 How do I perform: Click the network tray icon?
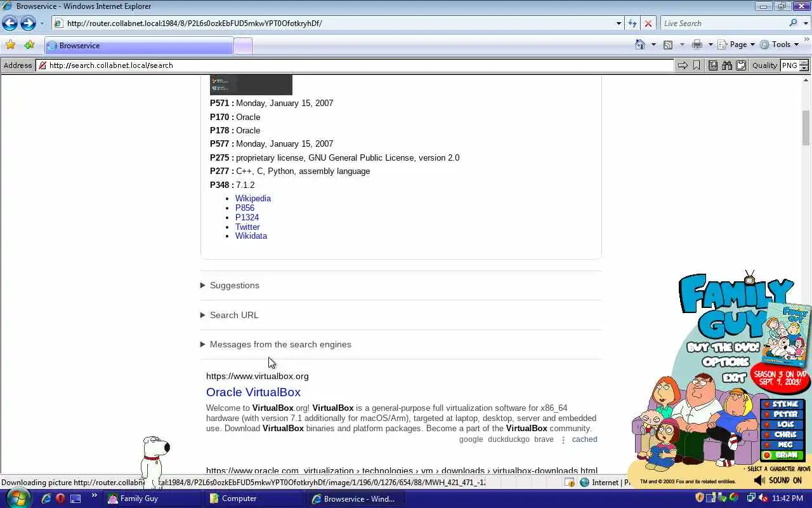click(x=752, y=498)
